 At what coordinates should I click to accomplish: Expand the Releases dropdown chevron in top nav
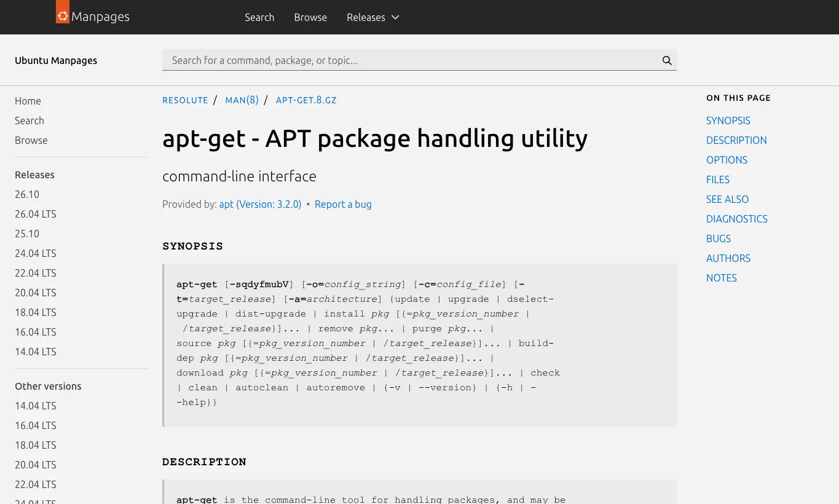click(x=395, y=17)
